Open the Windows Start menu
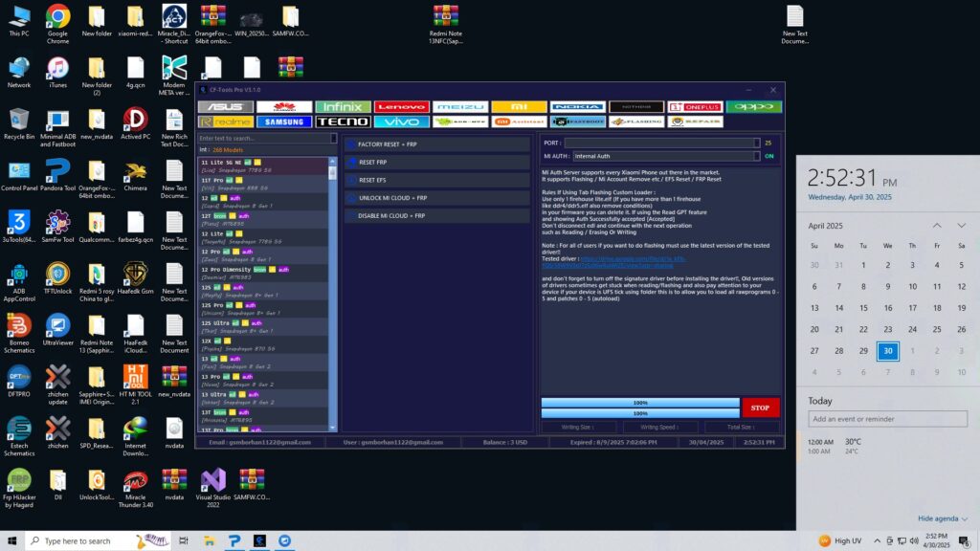This screenshot has width=980, height=551. click(11, 541)
